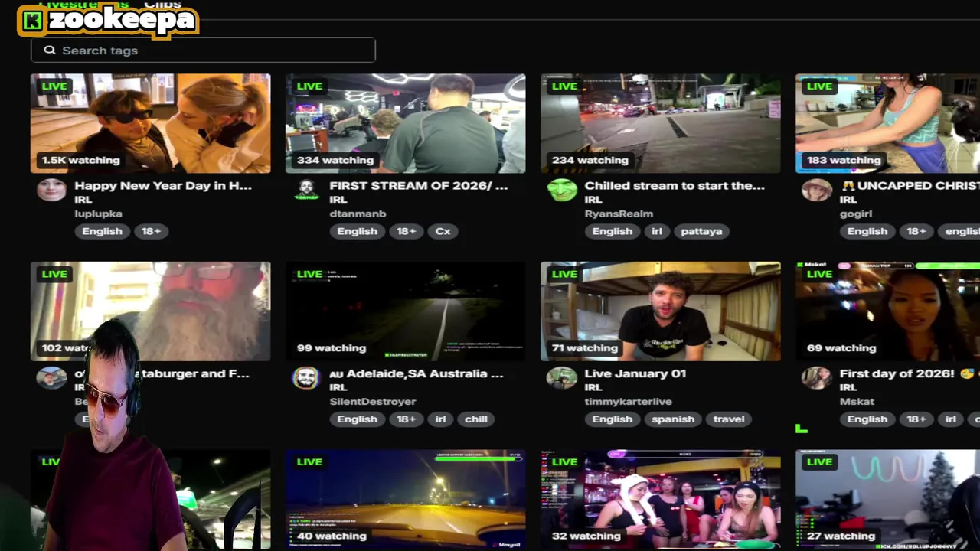Open title Chilled stream to start the

(x=675, y=185)
